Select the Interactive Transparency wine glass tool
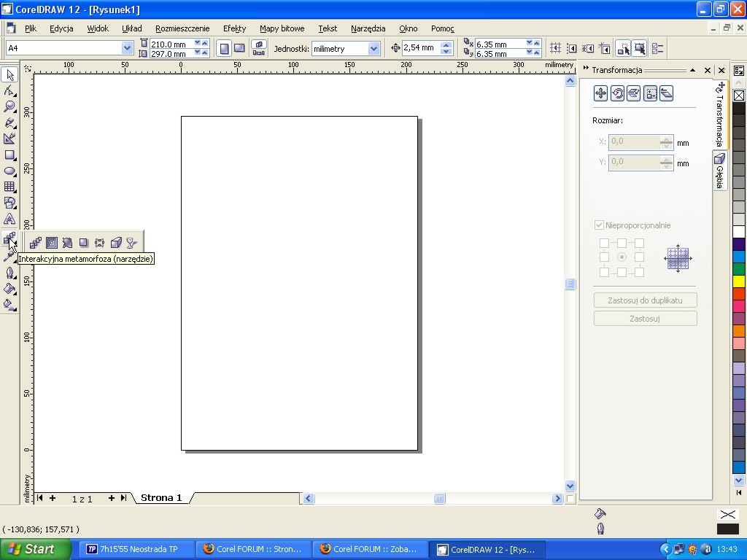Viewport: 747px width, 560px height. click(x=131, y=243)
